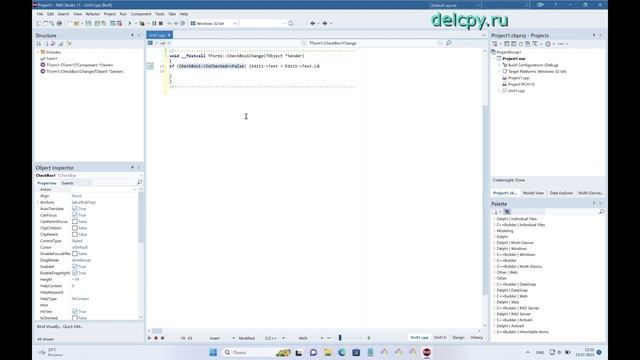The image size is (640, 360).
Task: Toggle the CanParentFocus property checkbox
Action: 75,222
